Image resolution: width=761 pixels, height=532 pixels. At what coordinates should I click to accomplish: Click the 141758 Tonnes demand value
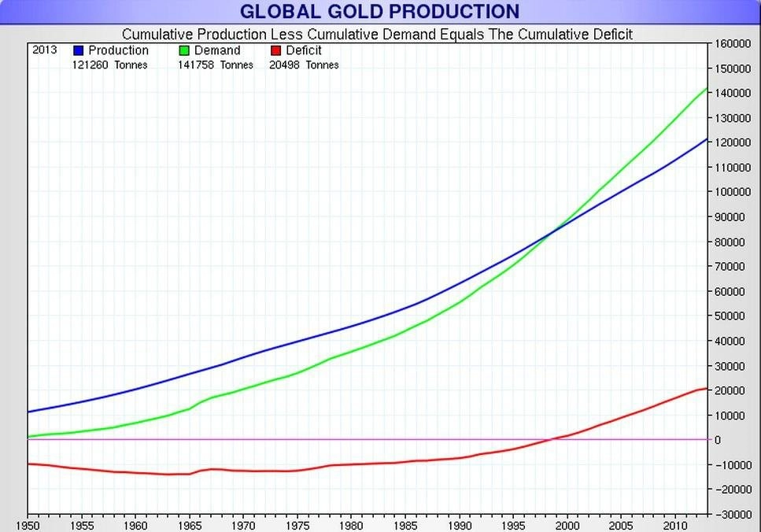coord(216,65)
